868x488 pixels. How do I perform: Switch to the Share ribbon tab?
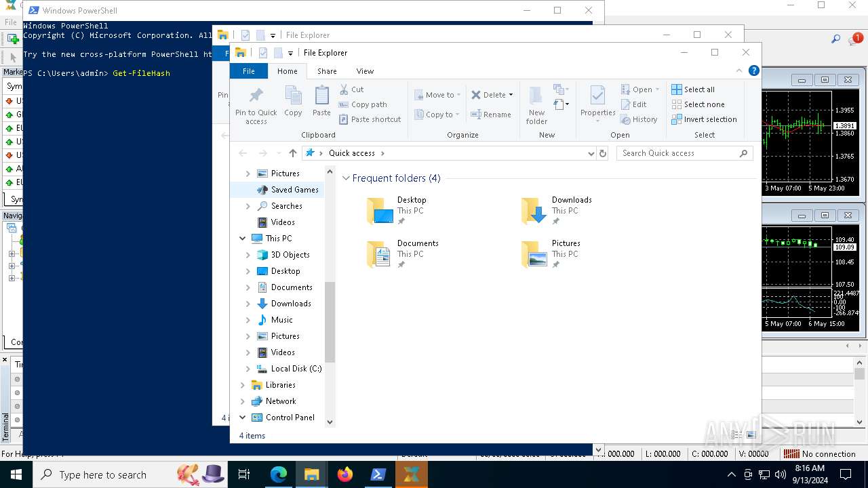pyautogui.click(x=327, y=71)
